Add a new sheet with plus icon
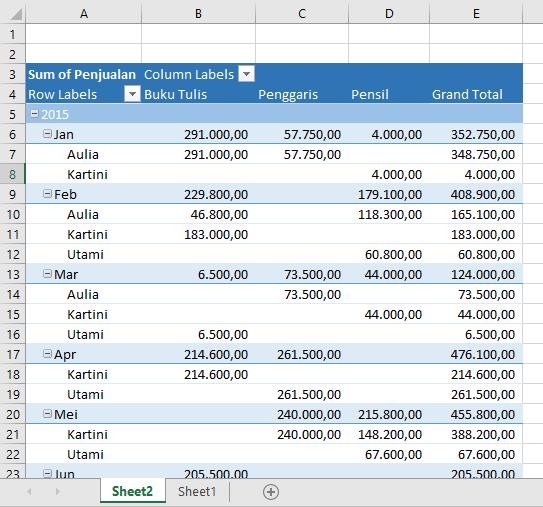This screenshot has width=543, height=507. click(x=271, y=492)
